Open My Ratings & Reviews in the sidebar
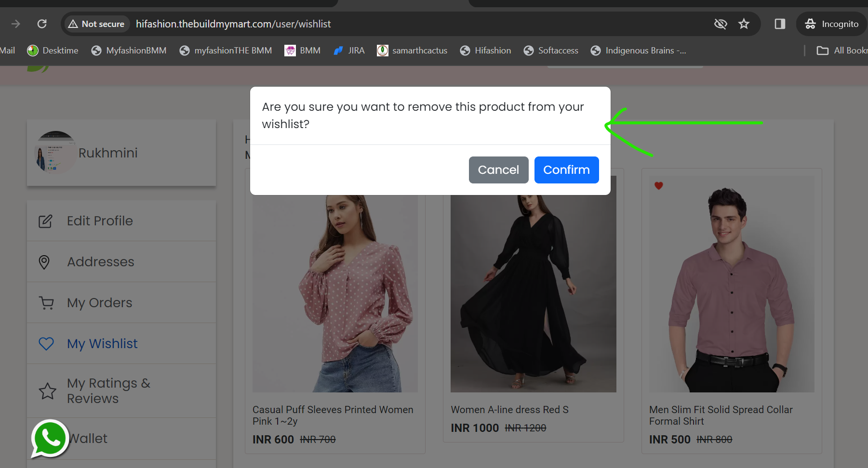The height and width of the screenshot is (468, 868). pos(121,391)
